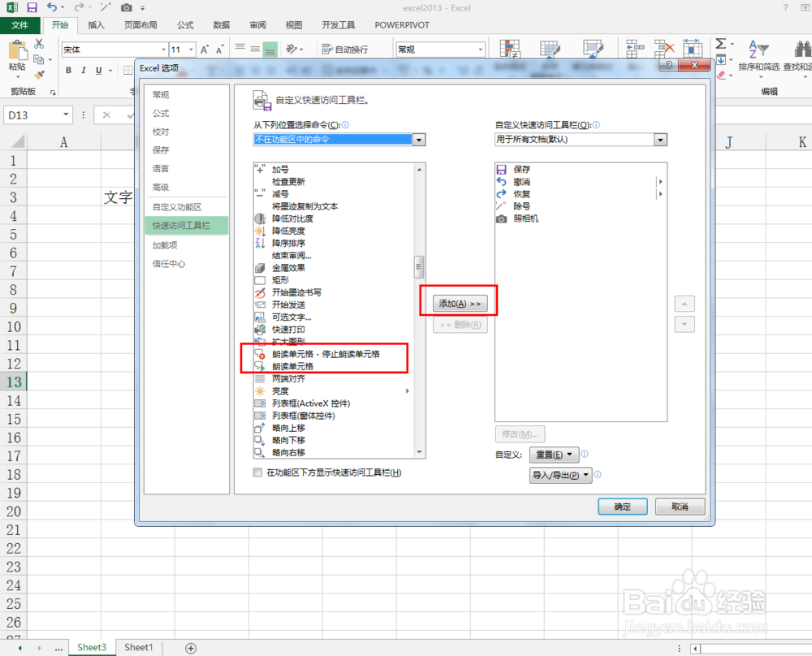Click row header 13 in the worksheet

point(14,382)
